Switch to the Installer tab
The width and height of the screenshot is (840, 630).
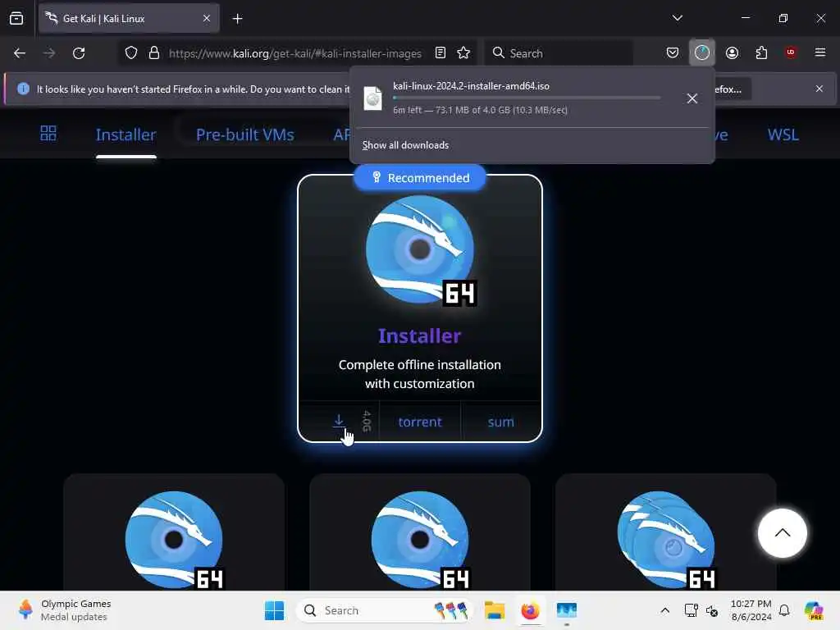[126, 135]
